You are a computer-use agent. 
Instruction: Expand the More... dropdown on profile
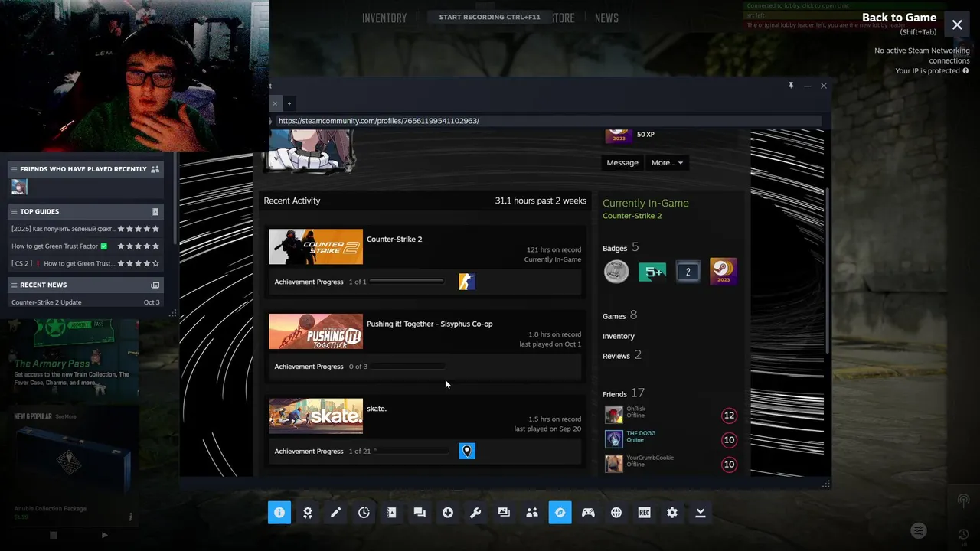667,162
